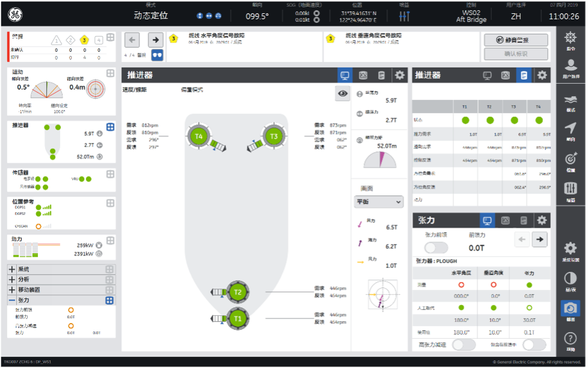The width and height of the screenshot is (588, 370).
Task: Open 系统设置 gear in right sidebar
Action: (x=570, y=249)
